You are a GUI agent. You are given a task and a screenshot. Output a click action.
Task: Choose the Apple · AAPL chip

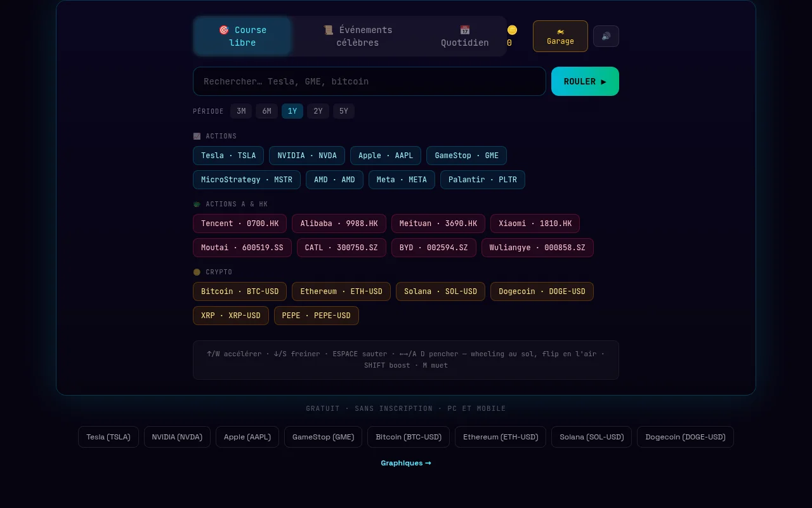click(x=386, y=156)
